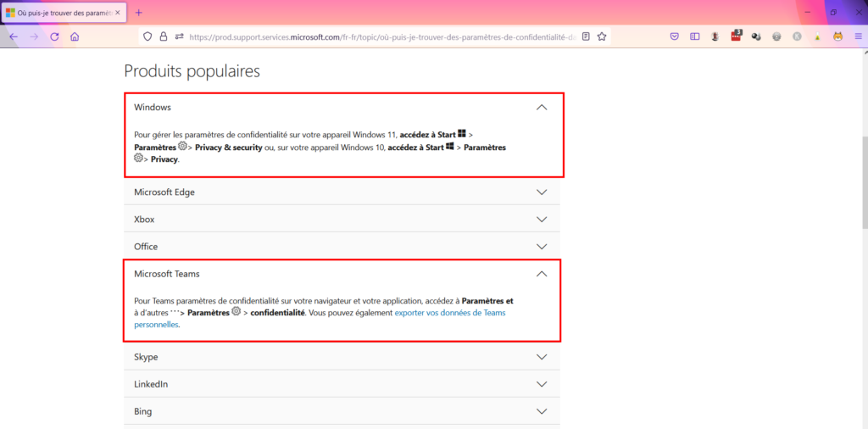Collapse the Windows section chevron
Screen dimensions: 868x429
pos(542,108)
